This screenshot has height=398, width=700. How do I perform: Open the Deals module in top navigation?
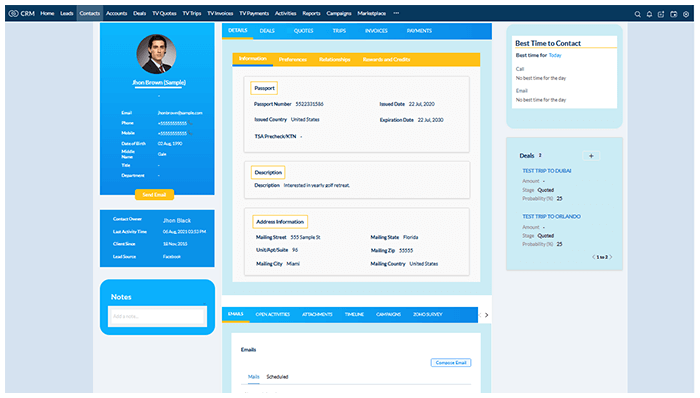[139, 13]
